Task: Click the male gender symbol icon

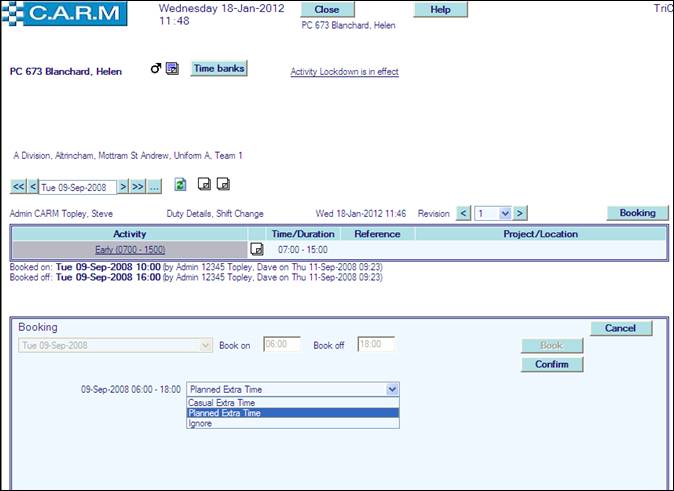Action: [156, 69]
